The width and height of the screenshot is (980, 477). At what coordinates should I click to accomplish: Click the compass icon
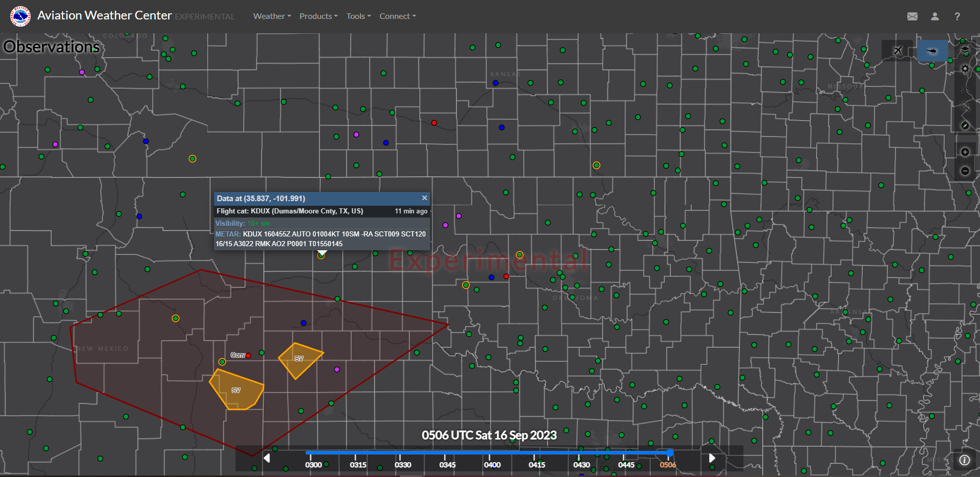[x=965, y=125]
